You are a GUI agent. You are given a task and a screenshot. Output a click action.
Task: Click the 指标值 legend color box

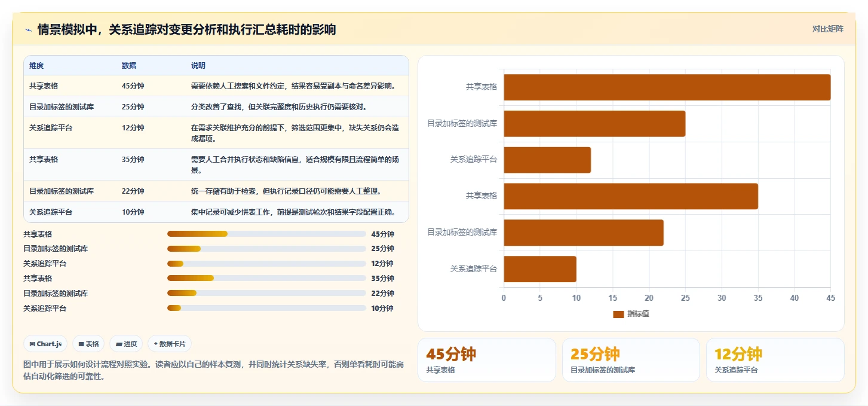pos(618,314)
